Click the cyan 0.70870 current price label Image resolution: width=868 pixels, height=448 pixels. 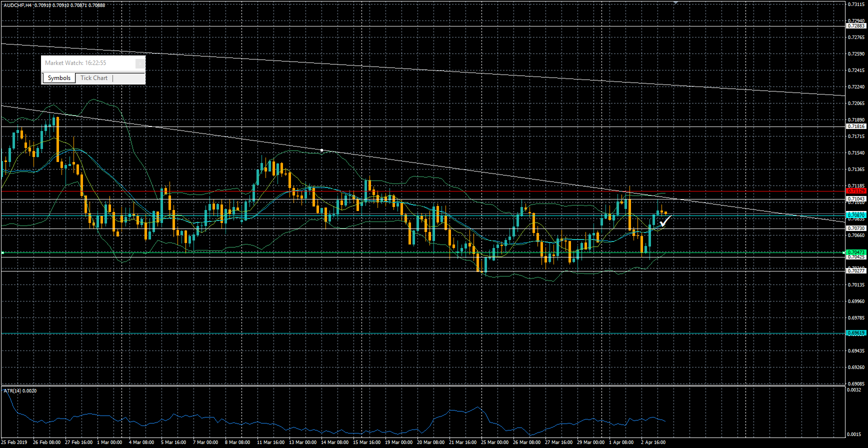[x=856, y=214]
